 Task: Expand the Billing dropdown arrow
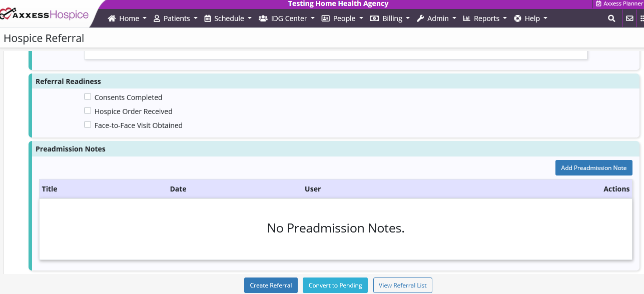coord(407,18)
